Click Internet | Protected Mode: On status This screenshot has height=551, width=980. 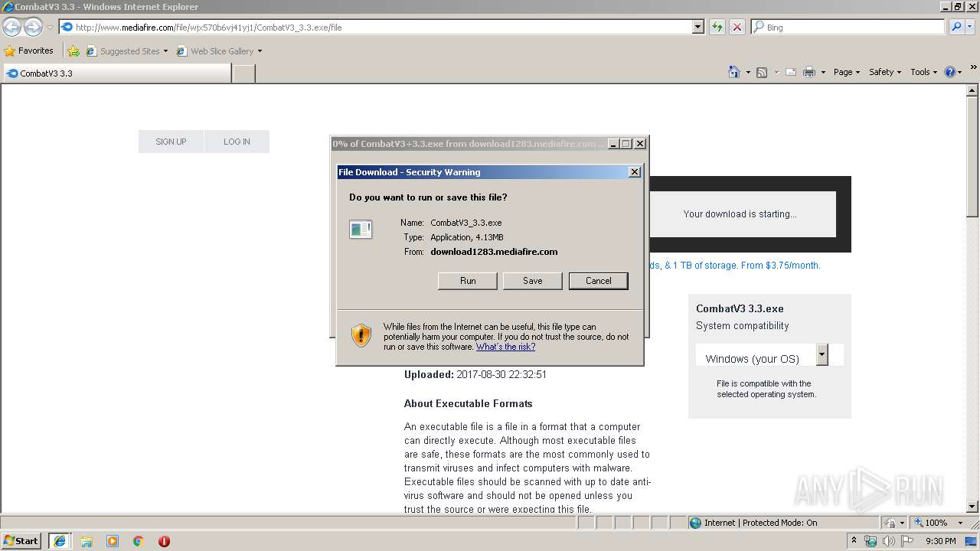point(760,523)
